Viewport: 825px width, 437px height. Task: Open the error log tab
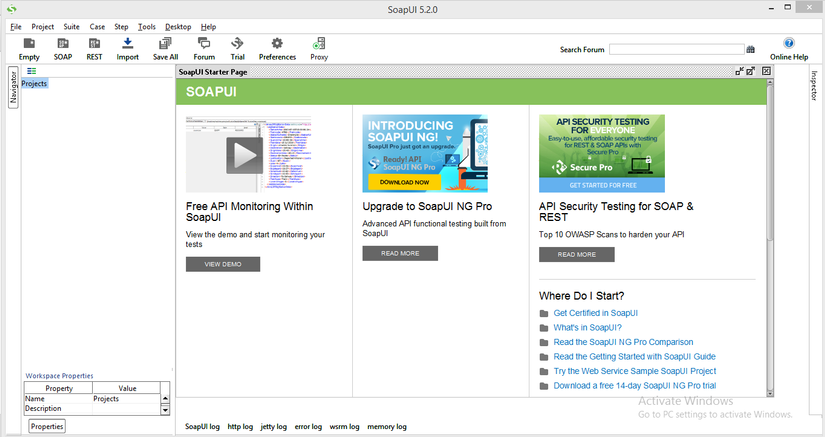(x=308, y=426)
